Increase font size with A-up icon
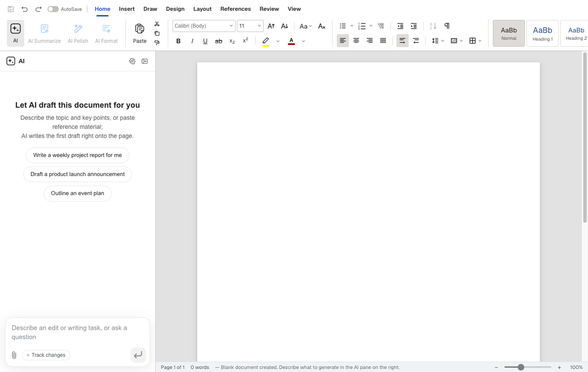Screen dimensions: 588x372 point(271,26)
